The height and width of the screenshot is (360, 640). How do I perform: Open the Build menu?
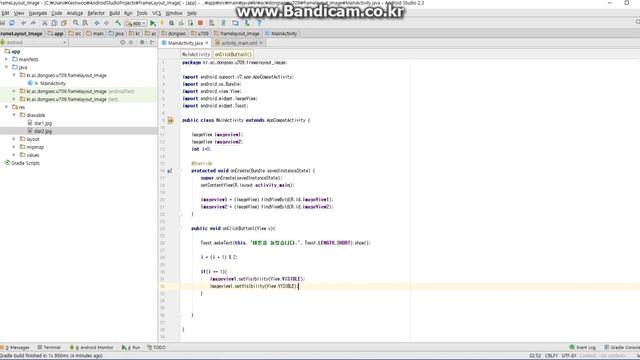(x=115, y=13)
